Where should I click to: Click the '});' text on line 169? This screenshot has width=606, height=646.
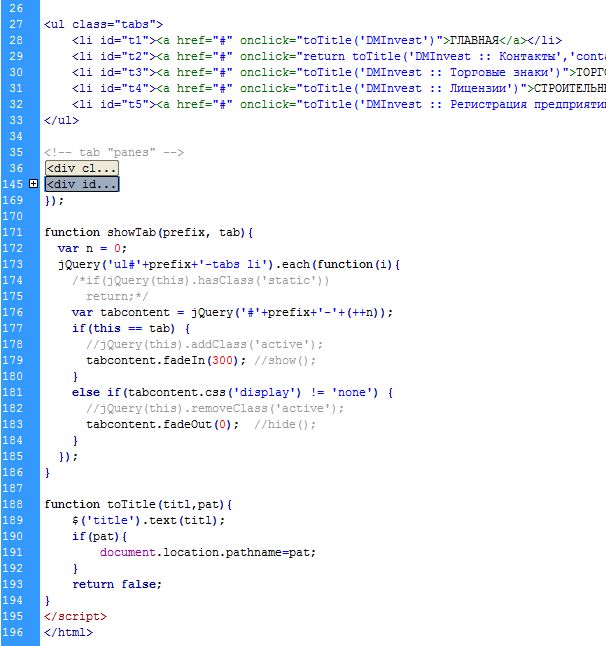click(54, 201)
